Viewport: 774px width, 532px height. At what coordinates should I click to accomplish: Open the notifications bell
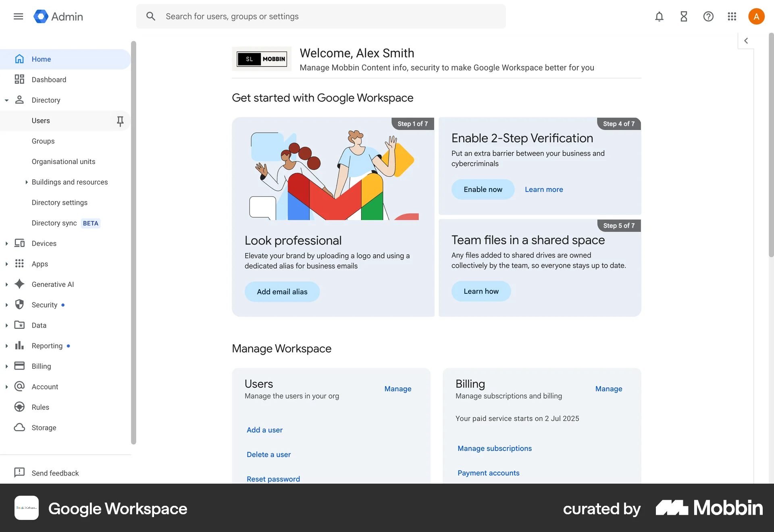coord(659,17)
